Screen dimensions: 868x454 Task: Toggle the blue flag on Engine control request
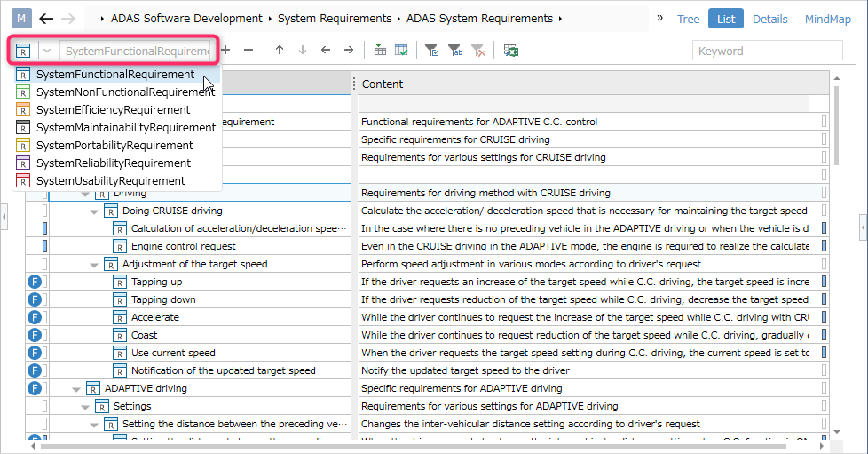(45, 246)
